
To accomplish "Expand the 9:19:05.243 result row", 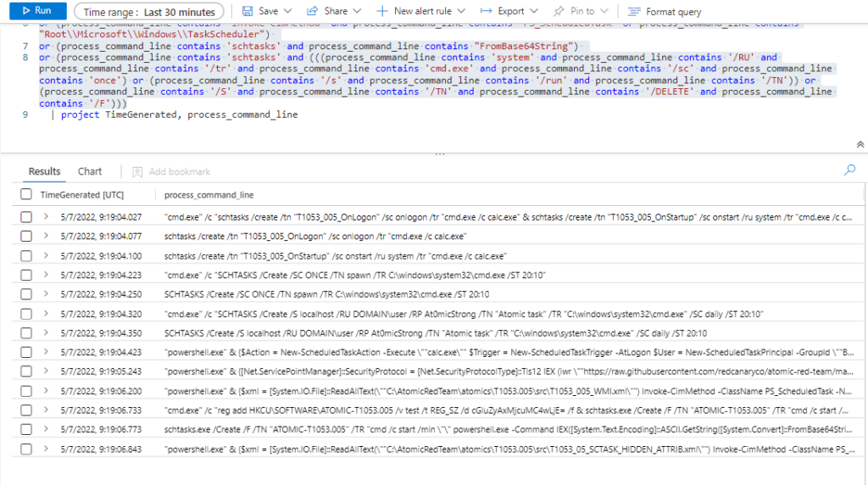I will (x=47, y=371).
